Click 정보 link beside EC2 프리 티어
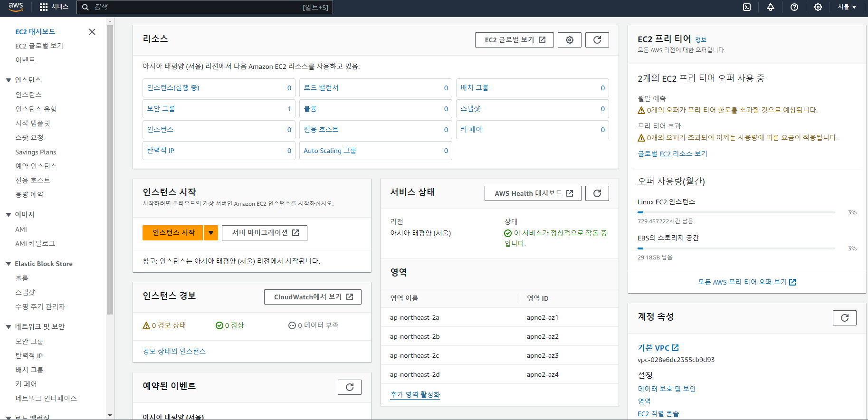 pos(701,40)
